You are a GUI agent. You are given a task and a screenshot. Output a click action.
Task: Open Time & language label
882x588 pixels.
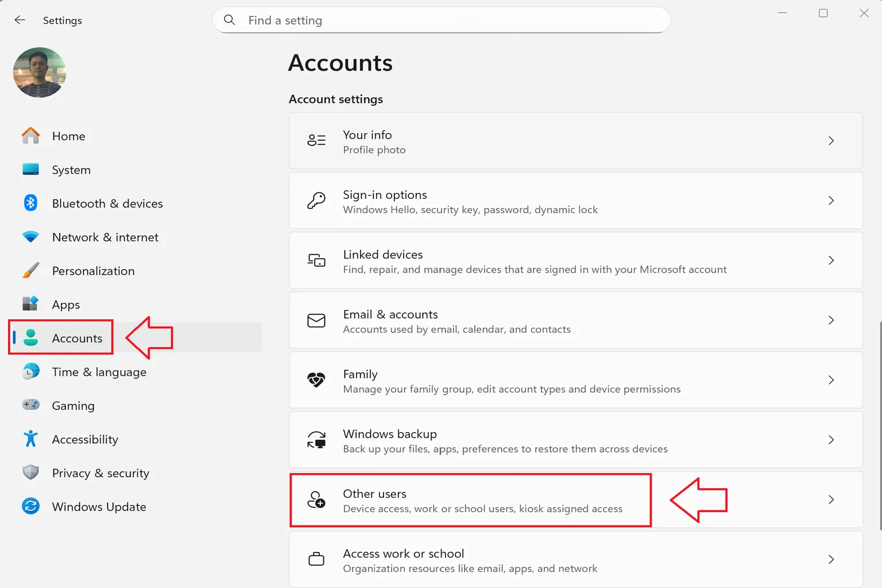(99, 372)
